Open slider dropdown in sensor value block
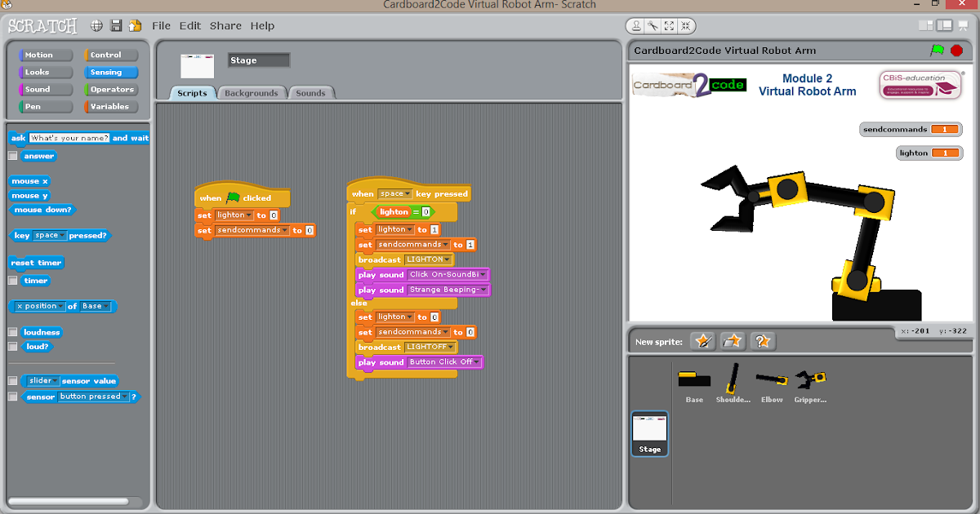 pos(42,381)
